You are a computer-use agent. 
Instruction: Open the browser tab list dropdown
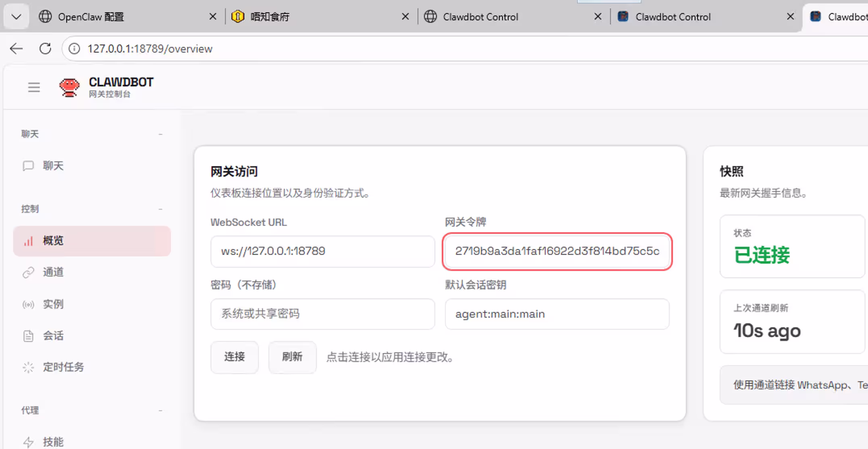tap(16, 17)
